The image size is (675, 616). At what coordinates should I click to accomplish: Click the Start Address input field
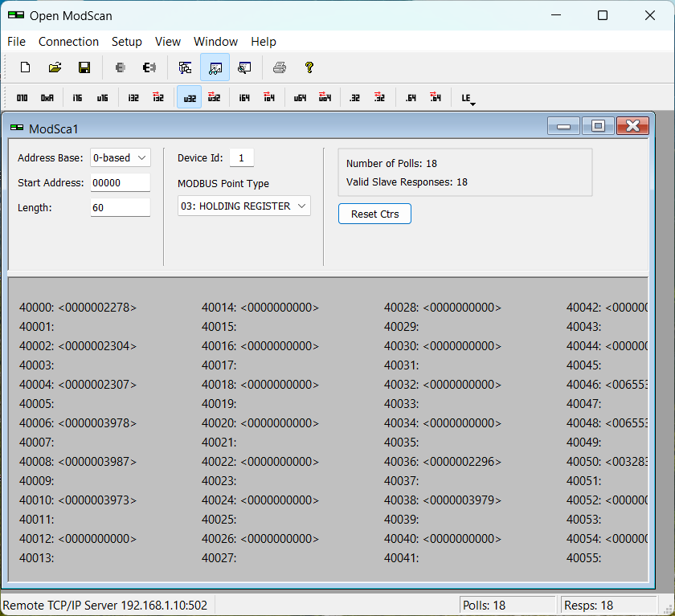pos(120,183)
